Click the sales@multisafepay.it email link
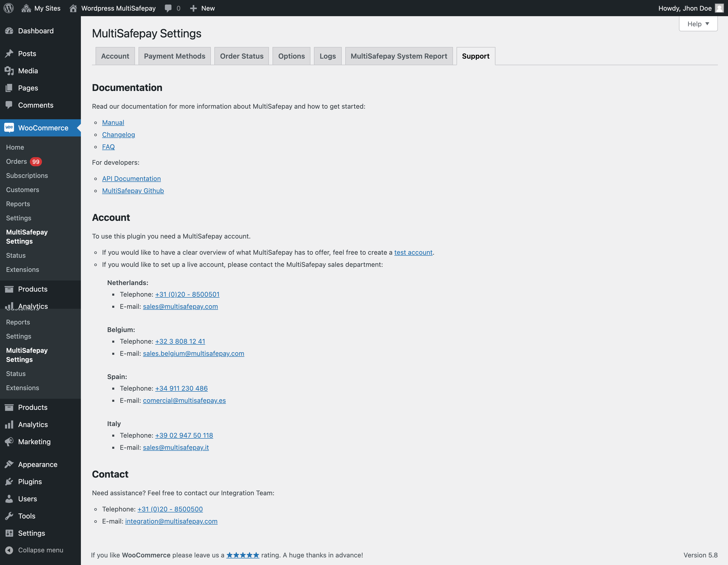This screenshot has height=565, width=728. (x=176, y=448)
